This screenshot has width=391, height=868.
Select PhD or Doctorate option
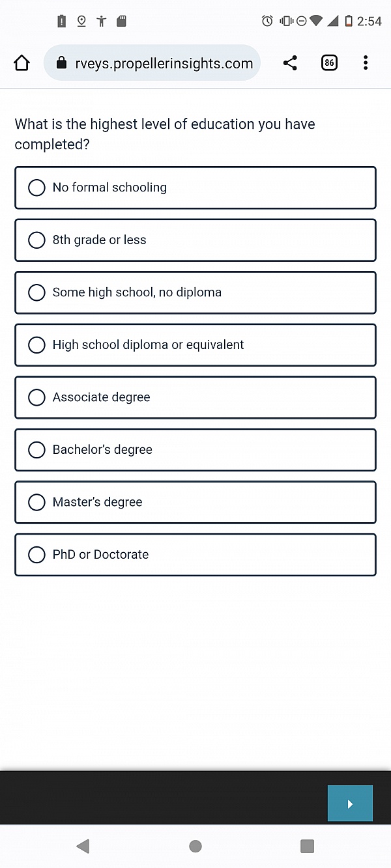195,555
